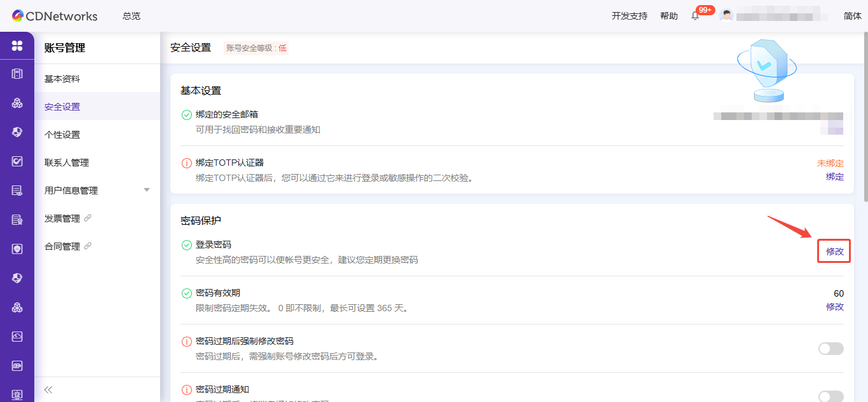Viewport: 868px width, 402px height.
Task: Open the notification bell with 99+ badge
Action: [x=695, y=16]
